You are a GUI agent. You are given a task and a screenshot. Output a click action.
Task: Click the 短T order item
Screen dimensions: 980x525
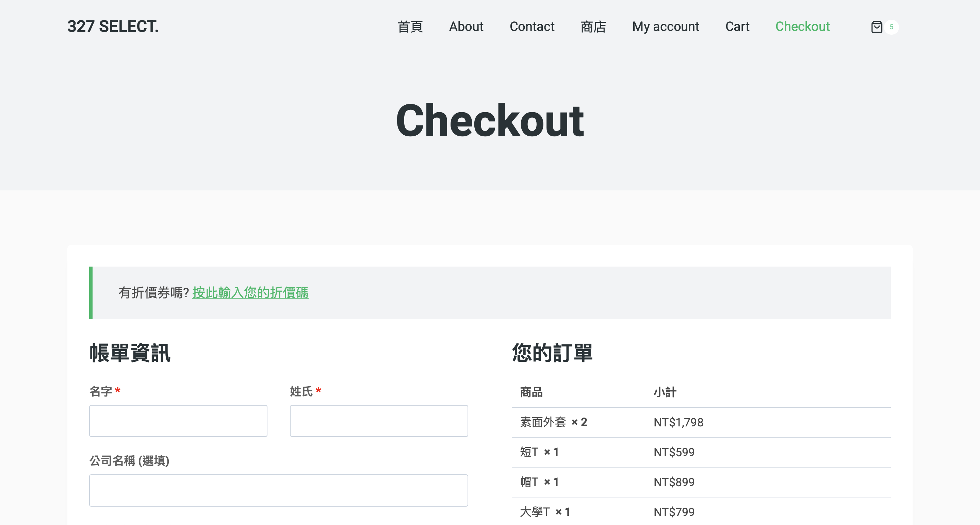click(x=529, y=452)
